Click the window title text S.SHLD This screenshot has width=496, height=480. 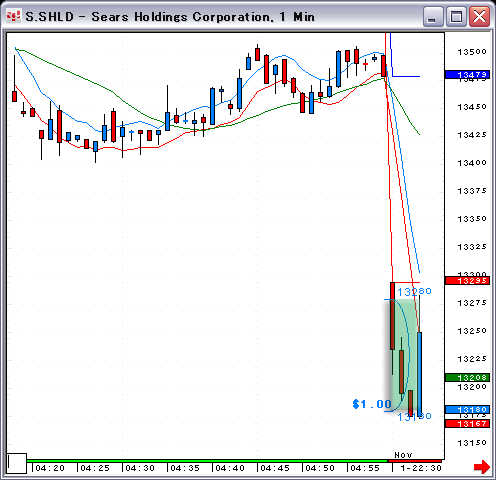coord(50,17)
